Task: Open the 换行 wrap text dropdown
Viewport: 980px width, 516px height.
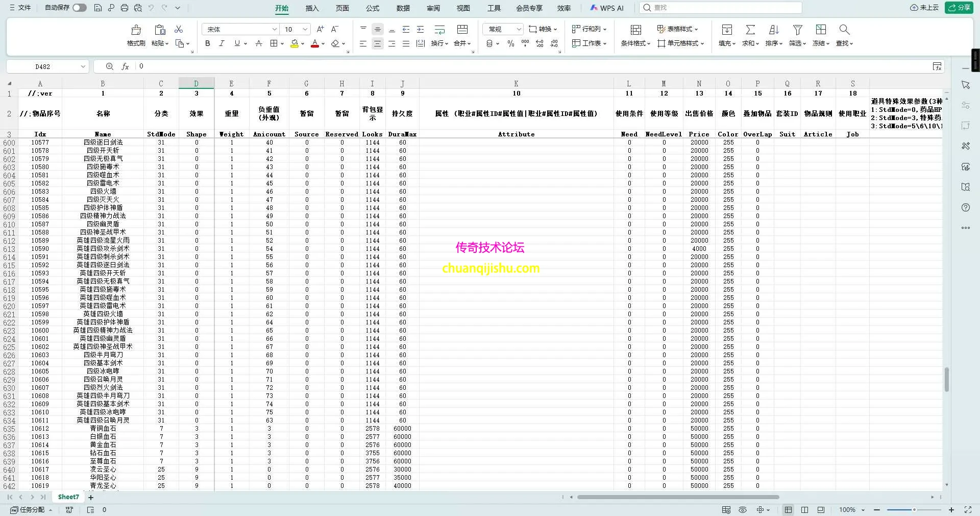Action: pyautogui.click(x=439, y=43)
